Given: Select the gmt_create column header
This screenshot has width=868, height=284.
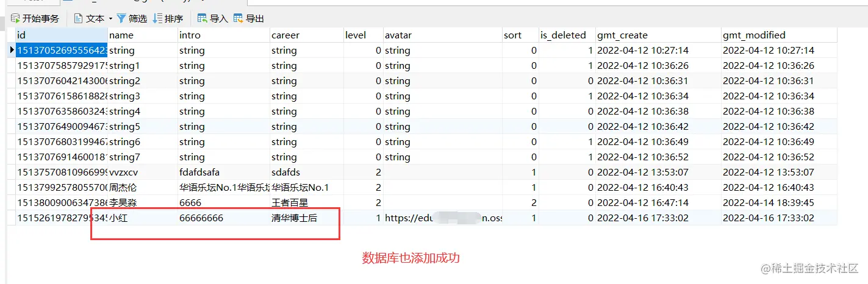Looking at the screenshot, I should tap(658, 35).
